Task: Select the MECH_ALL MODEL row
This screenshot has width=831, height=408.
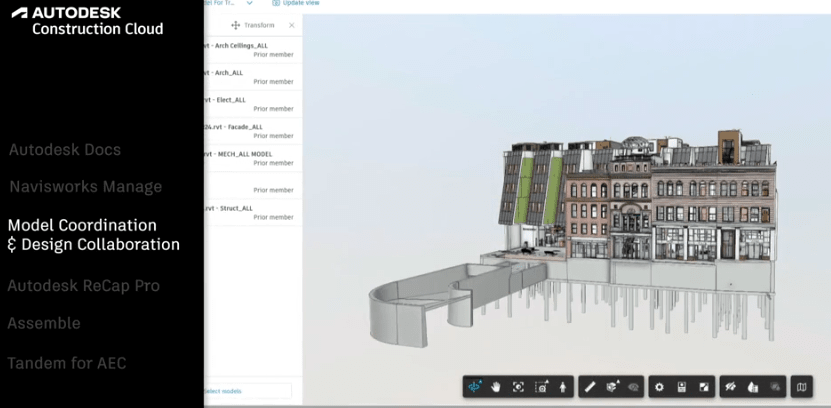Action: [253, 158]
